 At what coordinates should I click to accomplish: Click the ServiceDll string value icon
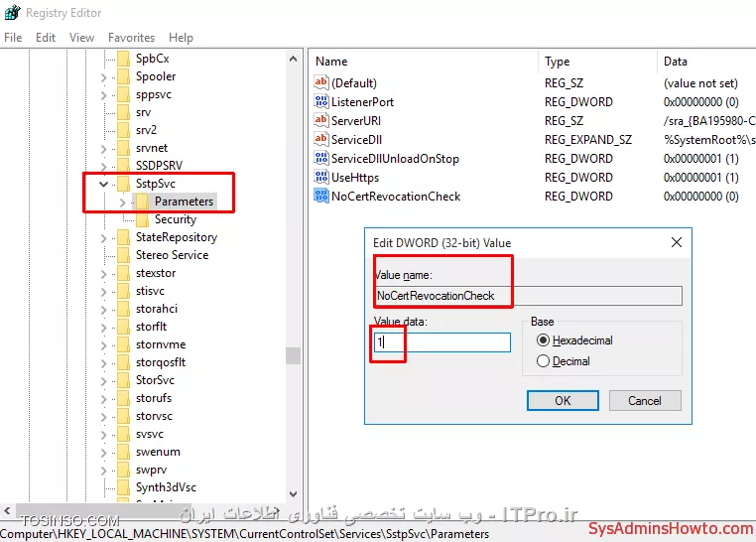321,139
